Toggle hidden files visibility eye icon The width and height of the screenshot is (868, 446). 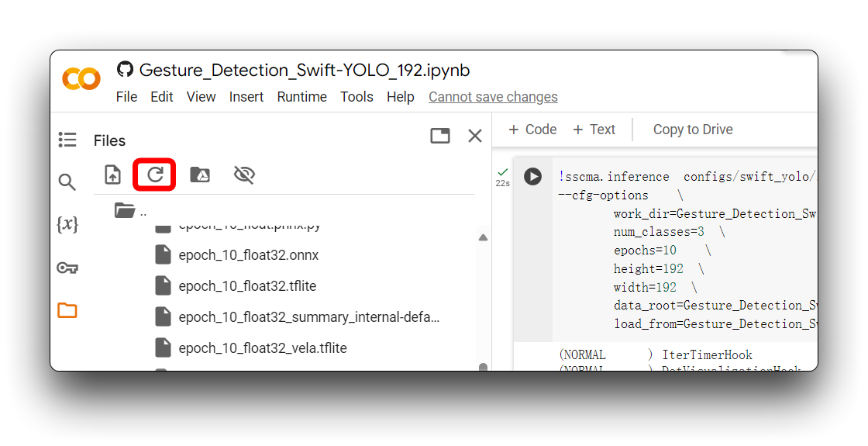244,175
